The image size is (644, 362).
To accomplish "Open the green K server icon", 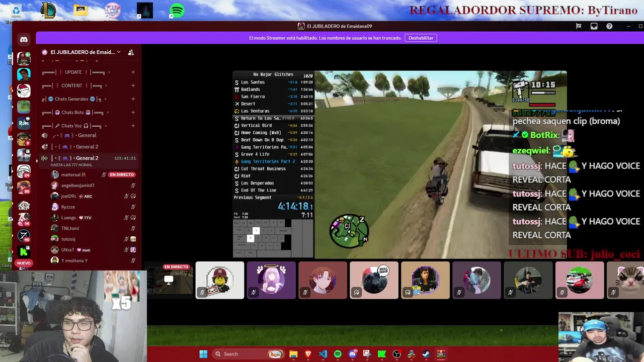I will tap(24, 251).
